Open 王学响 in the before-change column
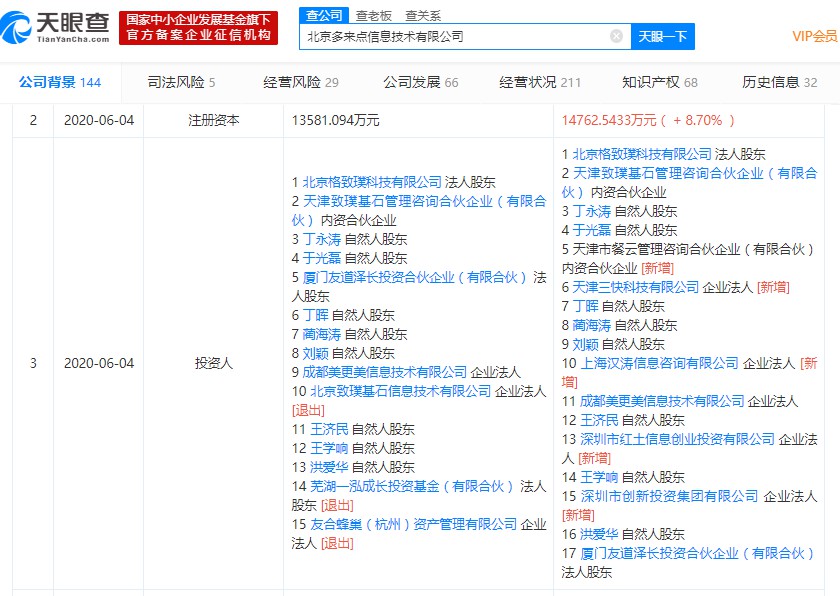This screenshot has width=840, height=596. [329, 448]
